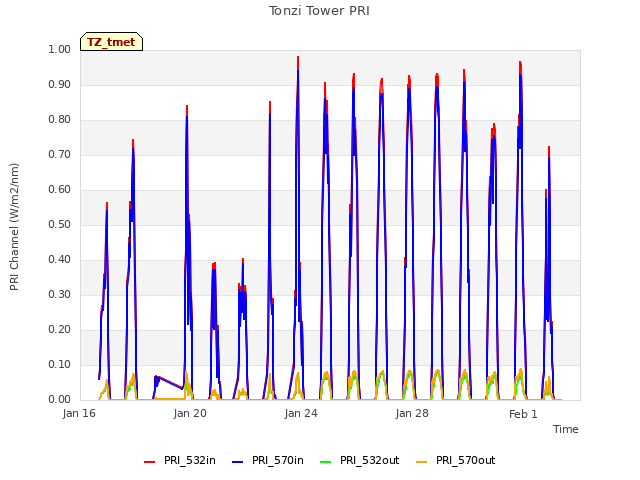Click the orange PRI_570out legend swatch
Image resolution: width=640 pixels, height=480 pixels.
pyautogui.click(x=422, y=461)
